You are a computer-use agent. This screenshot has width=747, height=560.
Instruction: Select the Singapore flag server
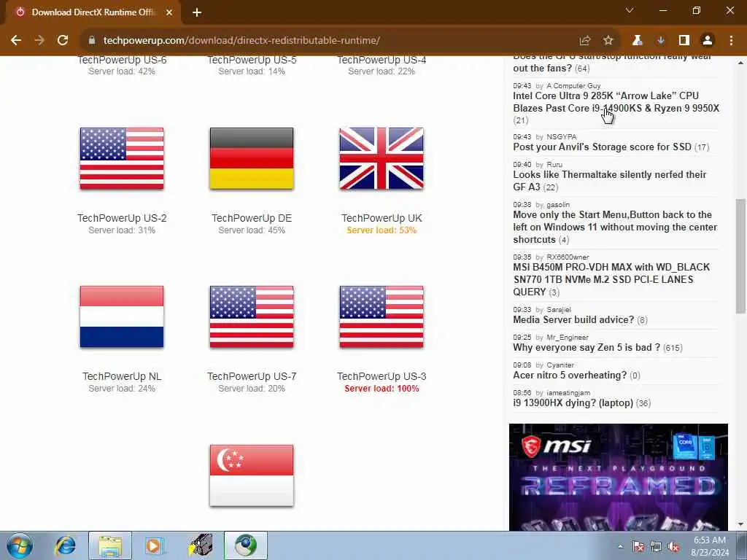[252, 475]
